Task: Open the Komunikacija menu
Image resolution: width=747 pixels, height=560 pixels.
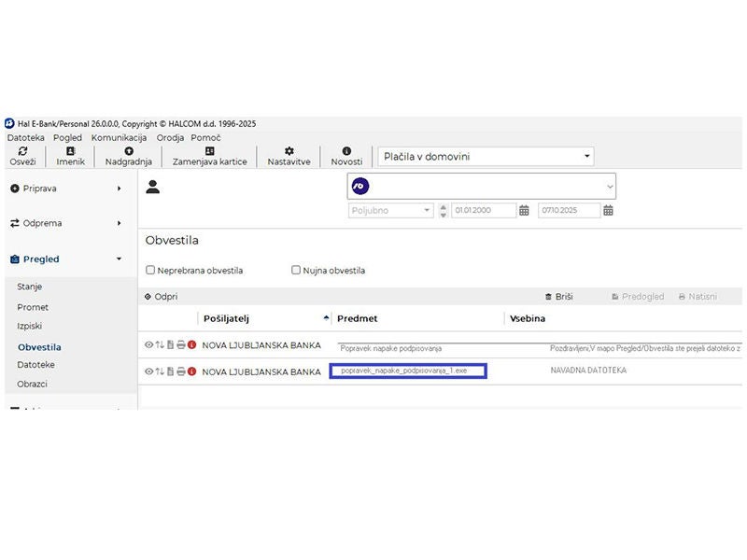Action: pyautogui.click(x=120, y=137)
